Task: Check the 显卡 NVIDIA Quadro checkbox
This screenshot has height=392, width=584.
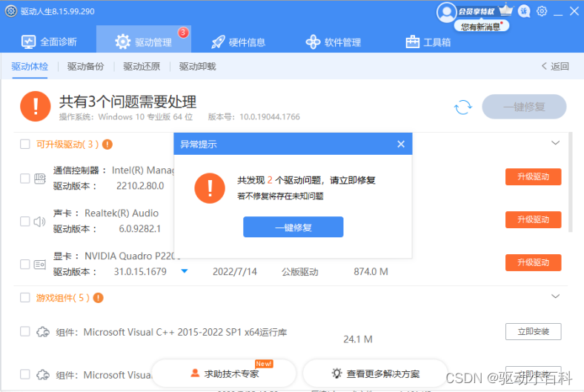Action: (x=25, y=265)
